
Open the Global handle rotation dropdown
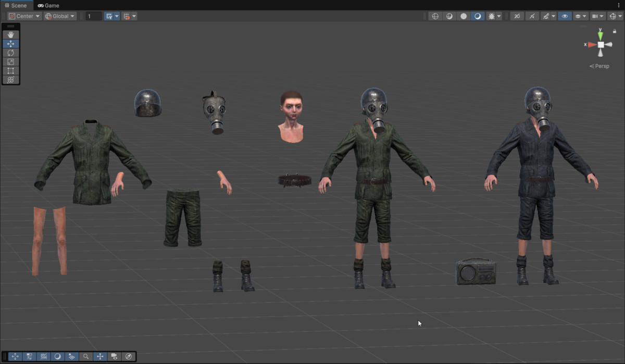click(60, 16)
